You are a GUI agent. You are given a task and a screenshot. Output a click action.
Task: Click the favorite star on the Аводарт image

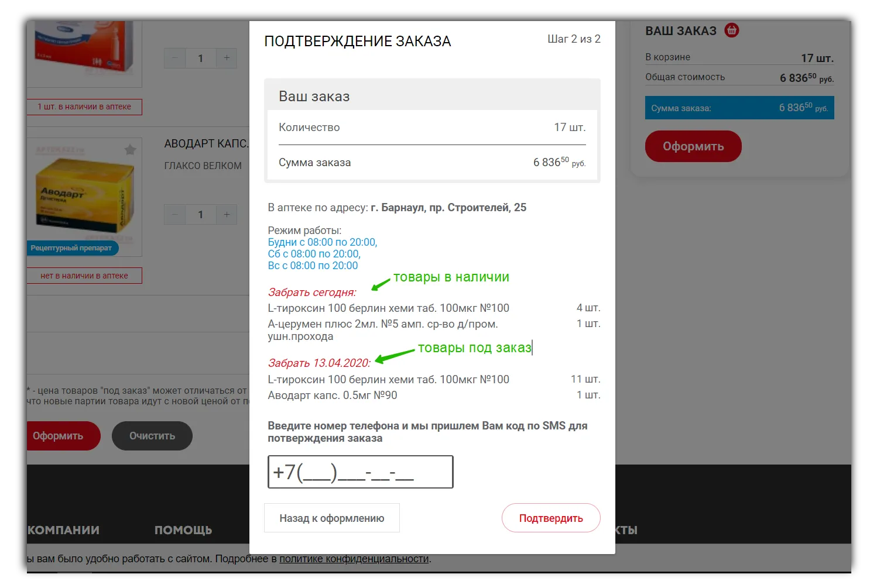point(130,150)
